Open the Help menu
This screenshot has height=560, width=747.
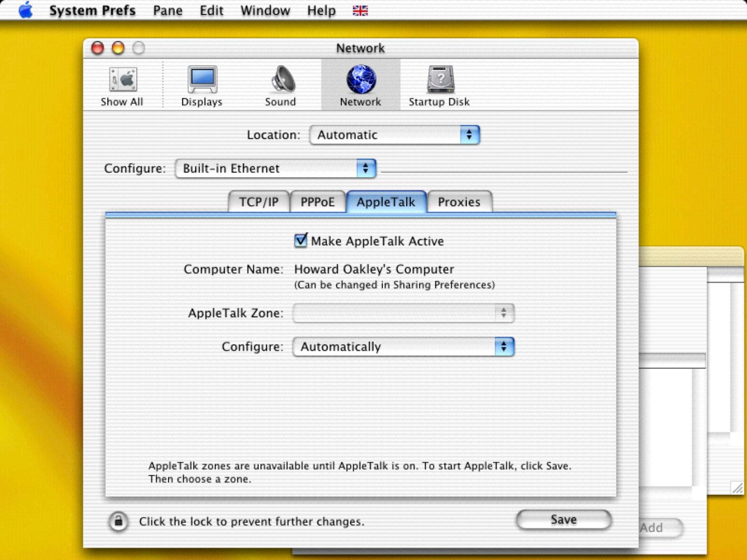pos(321,10)
